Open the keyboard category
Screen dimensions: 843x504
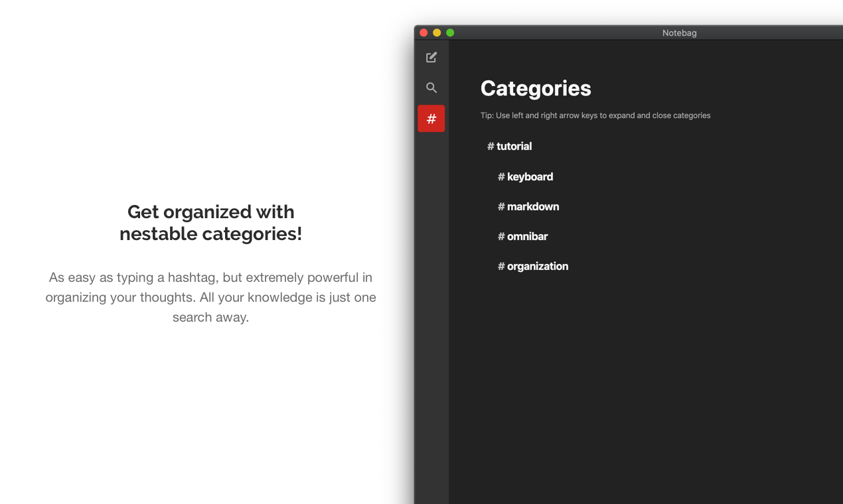pyautogui.click(x=526, y=176)
